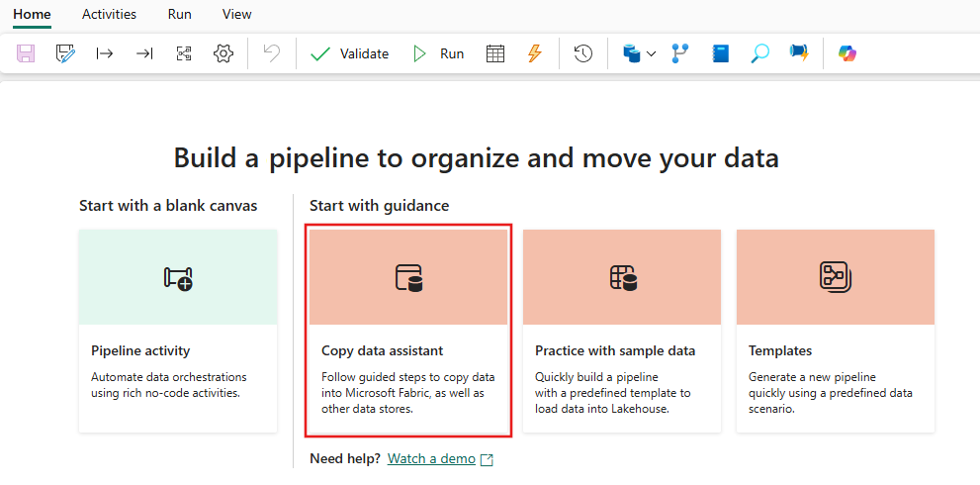Click the magnifier search icon
This screenshot has width=980, height=485.
[759, 53]
